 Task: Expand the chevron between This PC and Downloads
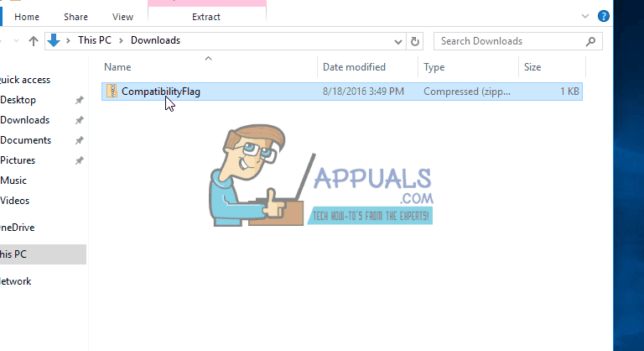coord(121,41)
